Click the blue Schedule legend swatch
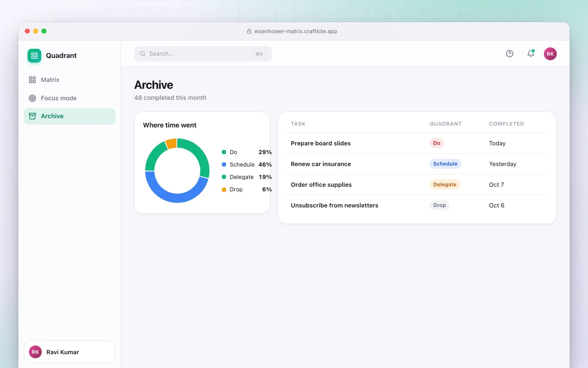This screenshot has height=368, width=588. click(x=224, y=164)
